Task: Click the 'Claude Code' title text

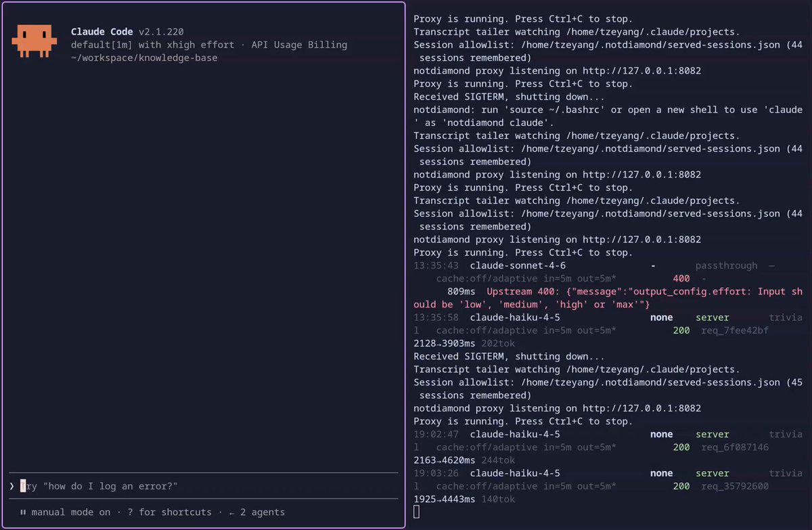Action: click(x=102, y=32)
